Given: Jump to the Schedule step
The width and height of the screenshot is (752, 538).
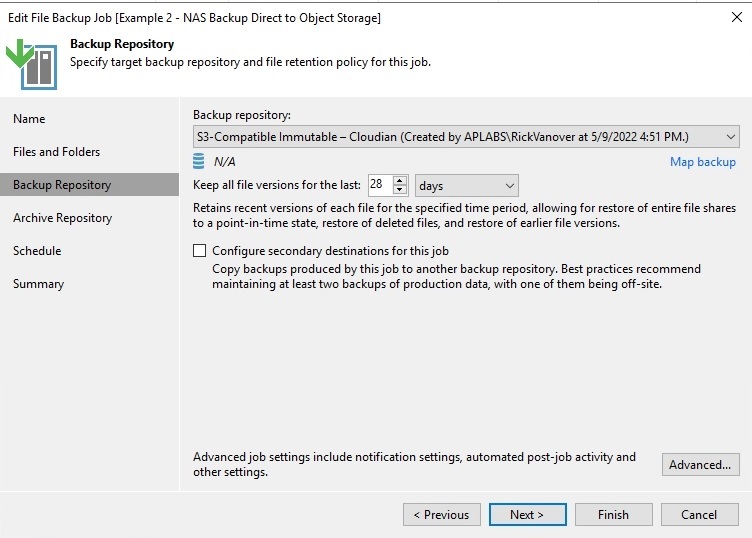Looking at the screenshot, I should (37, 251).
